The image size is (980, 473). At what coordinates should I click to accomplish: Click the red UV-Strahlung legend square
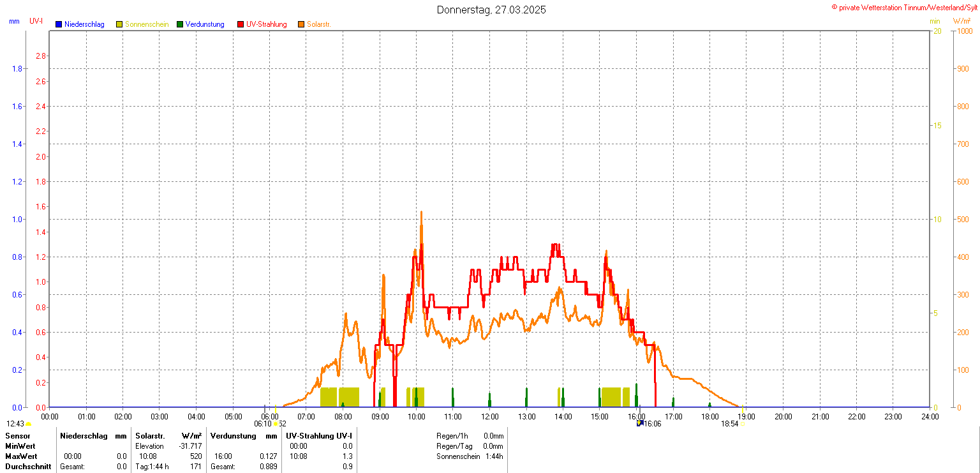pyautogui.click(x=241, y=24)
